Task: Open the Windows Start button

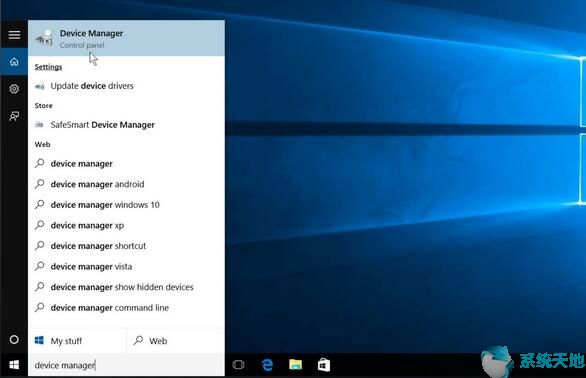Action: pos(14,365)
